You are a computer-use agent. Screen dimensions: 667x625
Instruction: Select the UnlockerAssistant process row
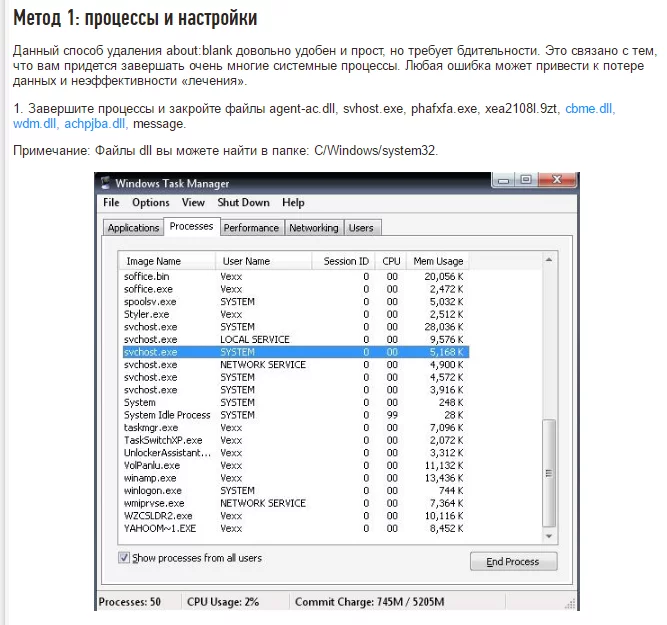pyautogui.click(x=294, y=453)
